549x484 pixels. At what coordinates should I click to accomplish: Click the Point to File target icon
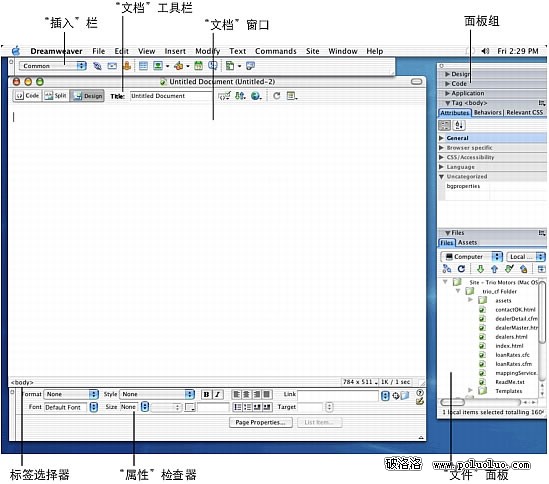point(396,396)
